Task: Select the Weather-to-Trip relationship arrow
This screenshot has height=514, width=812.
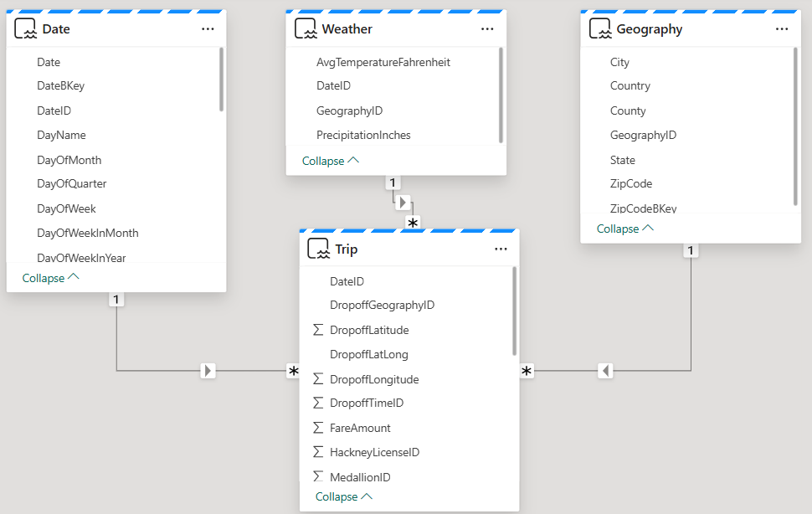Action: click(403, 203)
